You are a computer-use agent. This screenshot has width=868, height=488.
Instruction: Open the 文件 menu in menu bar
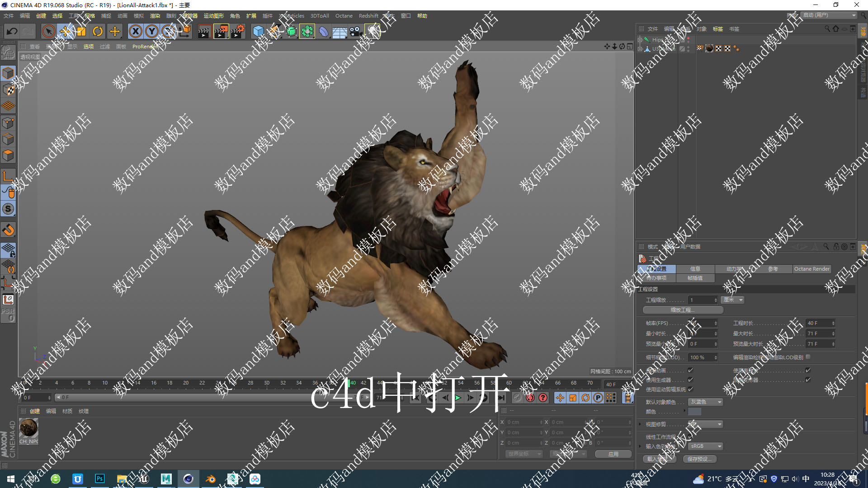[9, 16]
